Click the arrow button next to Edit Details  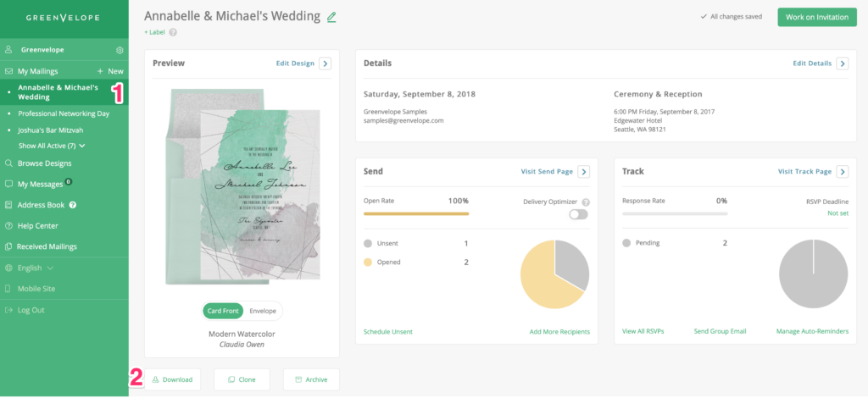tap(842, 64)
